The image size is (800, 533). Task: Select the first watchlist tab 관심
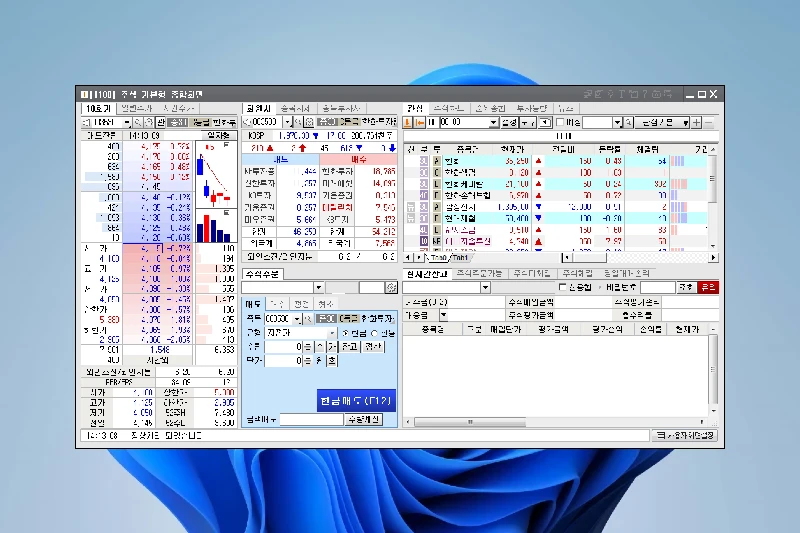[415, 108]
